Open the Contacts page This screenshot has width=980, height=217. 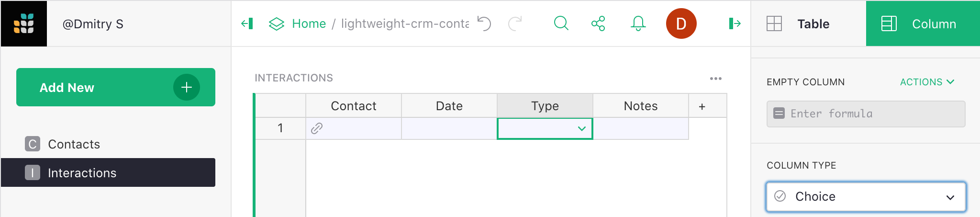(x=74, y=144)
